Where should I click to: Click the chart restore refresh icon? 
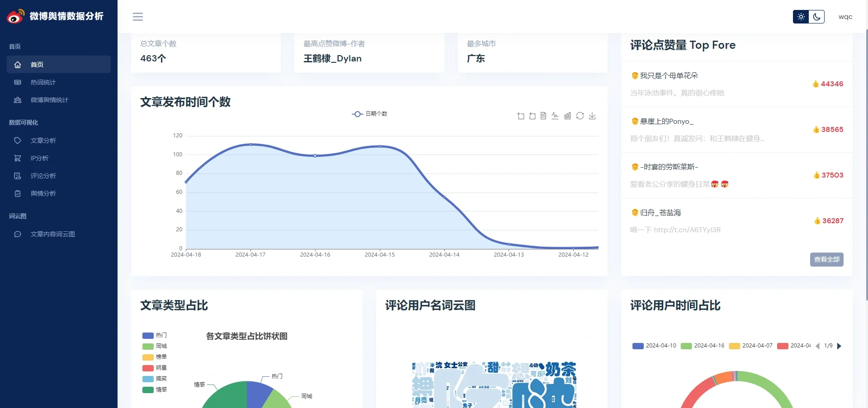pyautogui.click(x=580, y=116)
